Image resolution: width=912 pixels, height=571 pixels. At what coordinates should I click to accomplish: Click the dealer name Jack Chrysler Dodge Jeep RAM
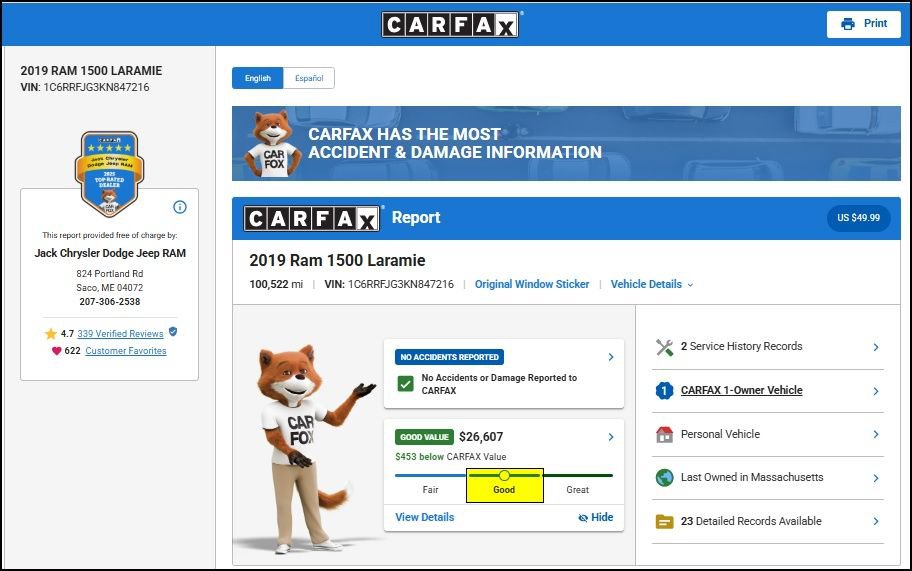coord(110,253)
